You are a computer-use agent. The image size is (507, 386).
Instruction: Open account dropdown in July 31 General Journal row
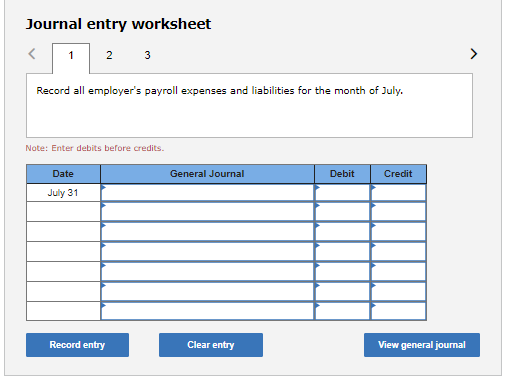tap(207, 193)
